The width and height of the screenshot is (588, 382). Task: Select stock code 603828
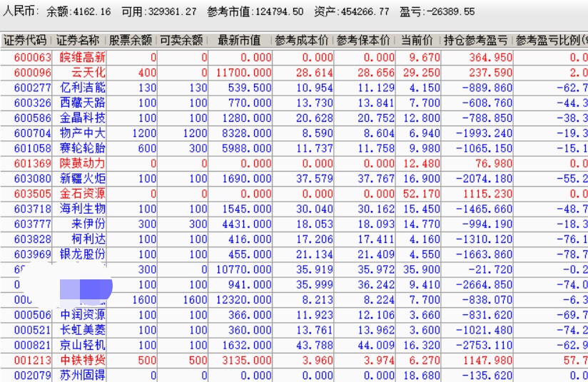point(33,239)
